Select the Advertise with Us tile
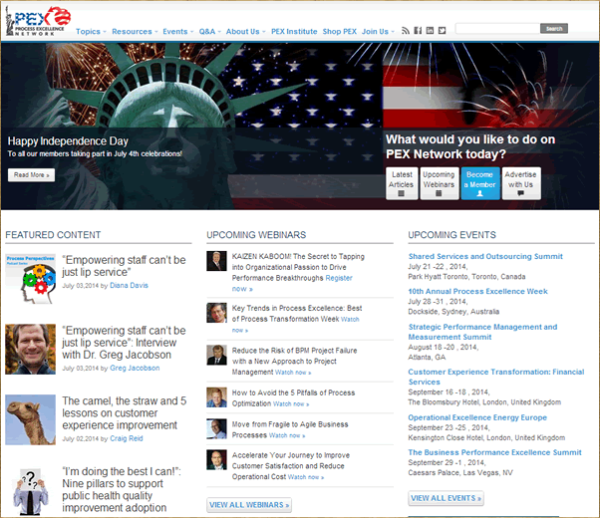Image resolution: width=600 pixels, height=518 pixels. 521,183
